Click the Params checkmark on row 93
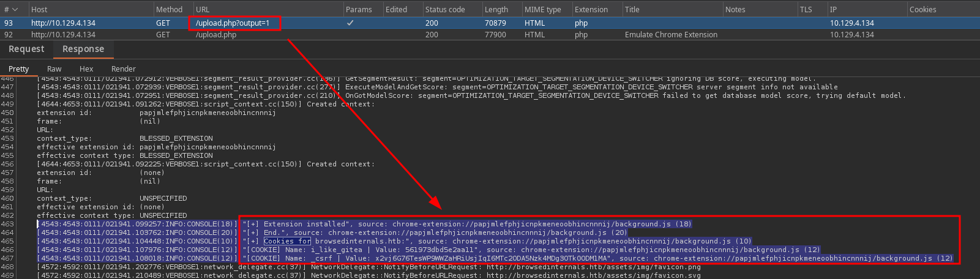 click(350, 23)
